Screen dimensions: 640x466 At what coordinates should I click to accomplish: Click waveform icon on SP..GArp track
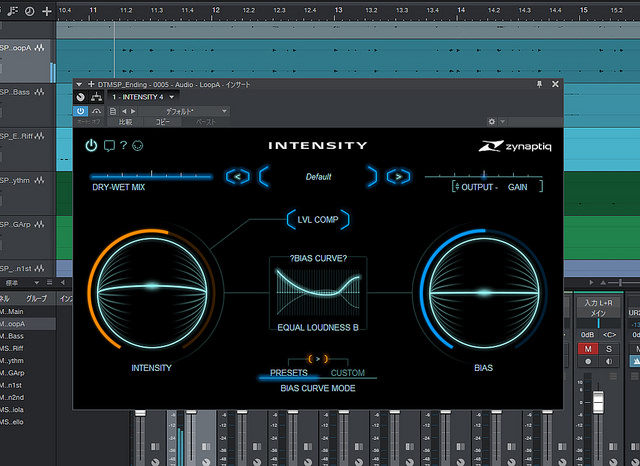pyautogui.click(x=40, y=224)
